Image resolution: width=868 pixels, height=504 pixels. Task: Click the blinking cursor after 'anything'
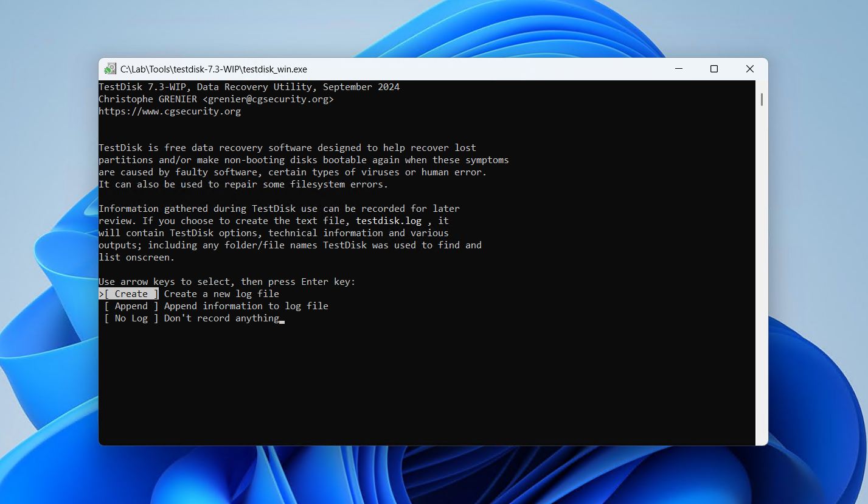[282, 321]
